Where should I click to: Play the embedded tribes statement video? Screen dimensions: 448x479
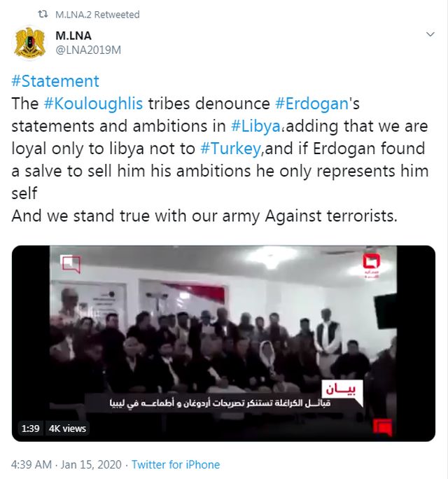[x=223, y=343]
